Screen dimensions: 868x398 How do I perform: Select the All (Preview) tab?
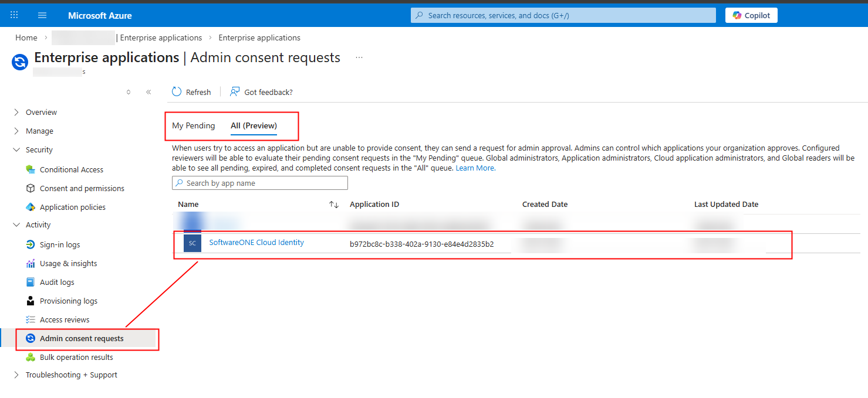(x=254, y=125)
